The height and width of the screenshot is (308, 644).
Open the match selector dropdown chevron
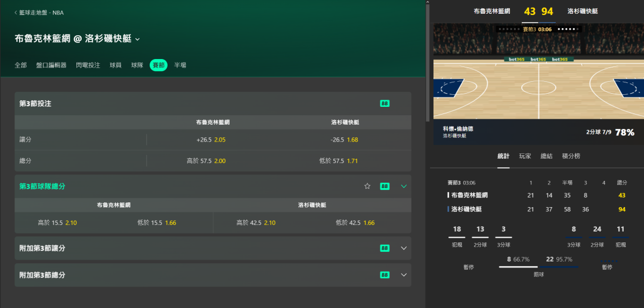(x=138, y=39)
